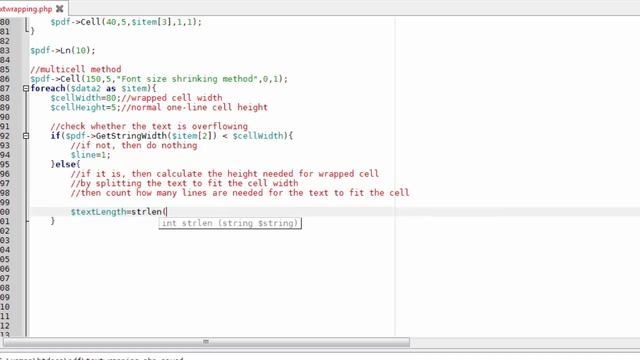The height and width of the screenshot is (360, 640).
Task: Collapse the foreach block fold marker
Action: 26,88
